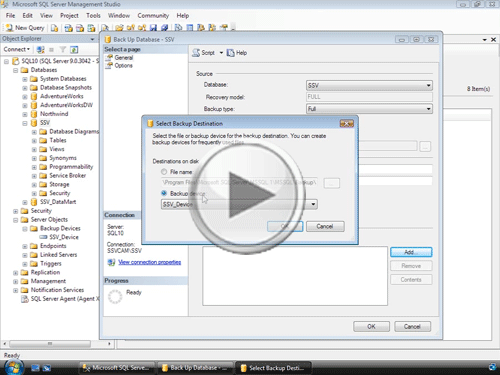Click Cancel in Back Up Database dialog

[412, 326]
